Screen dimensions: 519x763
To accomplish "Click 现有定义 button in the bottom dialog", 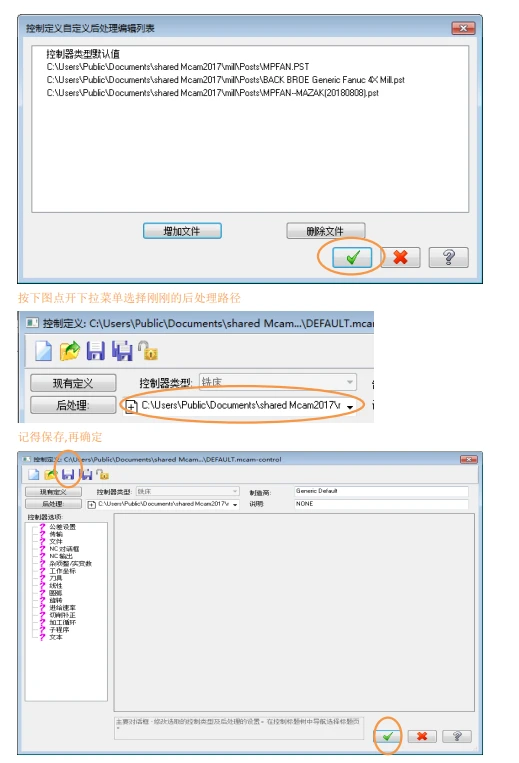I will click(53, 492).
